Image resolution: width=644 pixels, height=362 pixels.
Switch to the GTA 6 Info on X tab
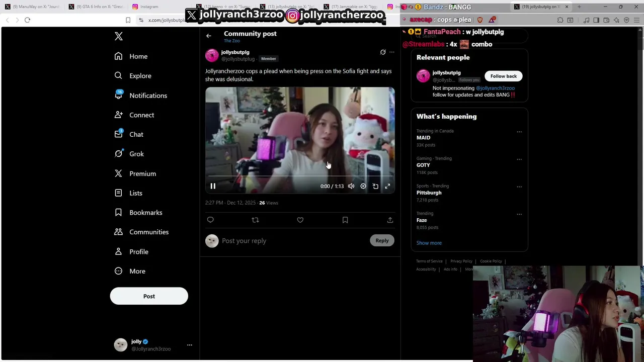97,7
